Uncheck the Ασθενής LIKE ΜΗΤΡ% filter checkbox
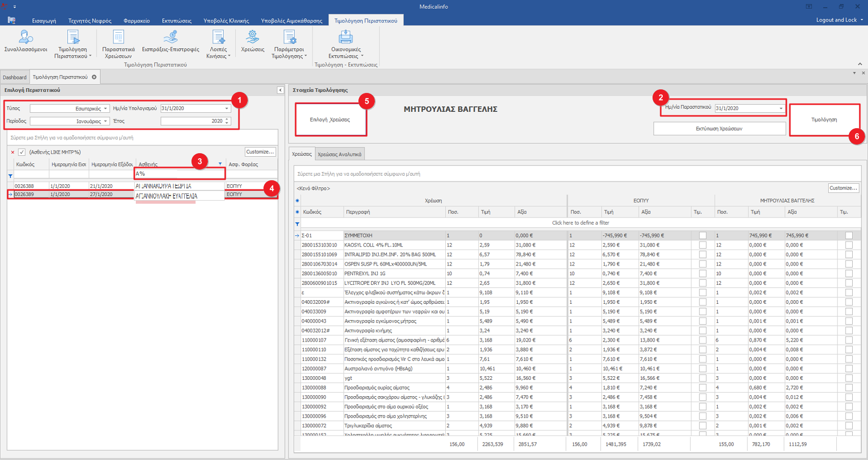Screen dimensions: 868x460 click(x=22, y=152)
